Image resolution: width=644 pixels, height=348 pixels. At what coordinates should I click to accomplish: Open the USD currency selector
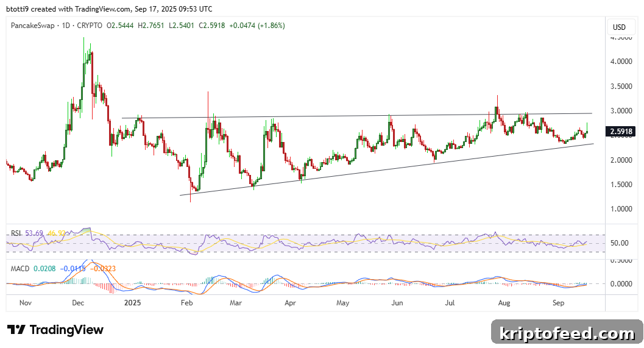620,27
